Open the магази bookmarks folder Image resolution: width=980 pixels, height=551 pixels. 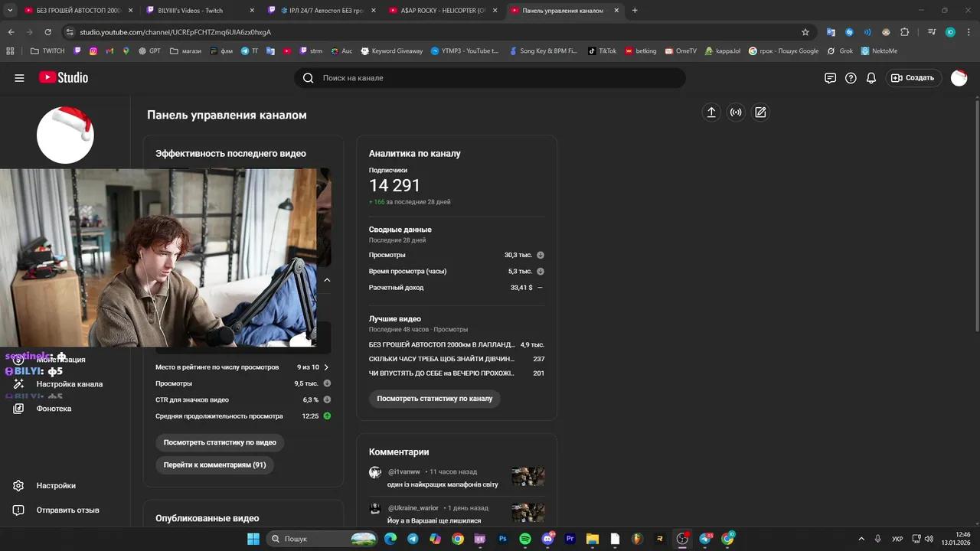coord(185,51)
